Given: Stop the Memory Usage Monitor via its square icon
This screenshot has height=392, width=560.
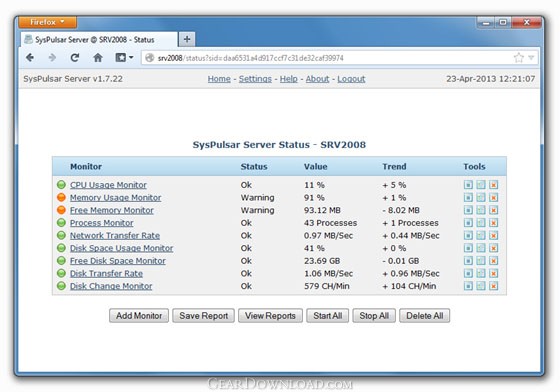Looking at the screenshot, I should [x=468, y=197].
